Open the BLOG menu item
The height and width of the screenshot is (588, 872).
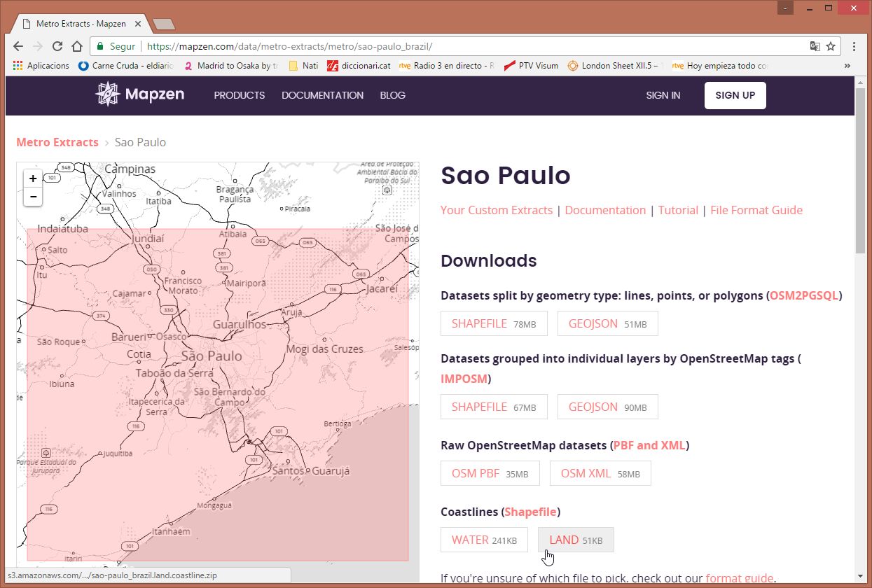coord(392,95)
